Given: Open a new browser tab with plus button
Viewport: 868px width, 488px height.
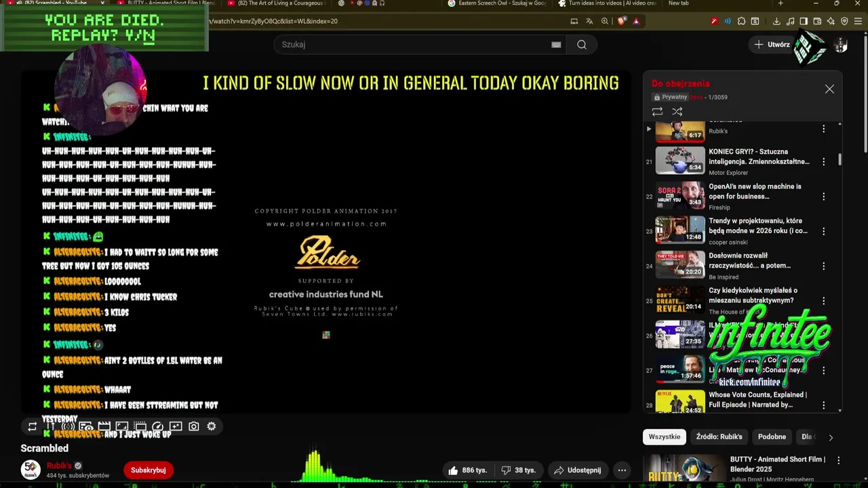Looking at the screenshot, I should [x=781, y=3].
